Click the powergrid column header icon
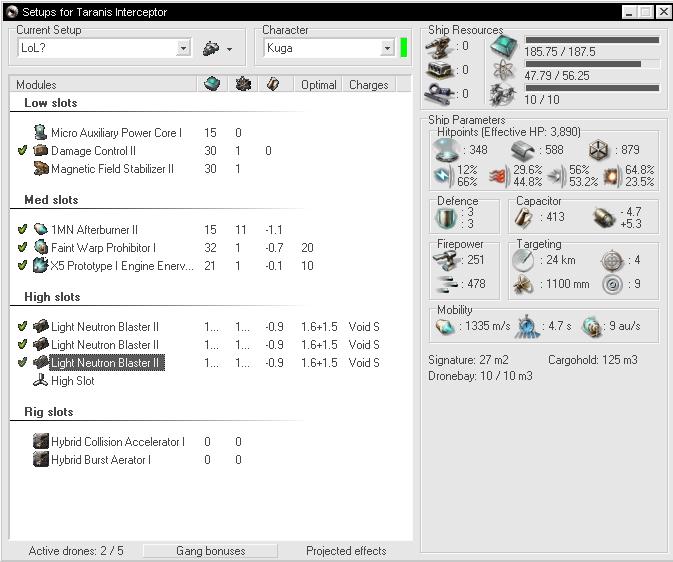 (243, 84)
